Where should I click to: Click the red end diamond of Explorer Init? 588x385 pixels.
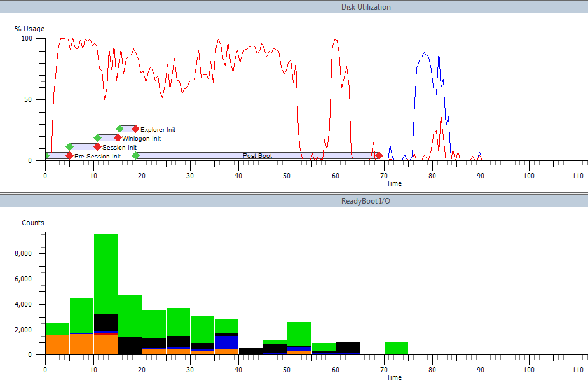[135, 129]
